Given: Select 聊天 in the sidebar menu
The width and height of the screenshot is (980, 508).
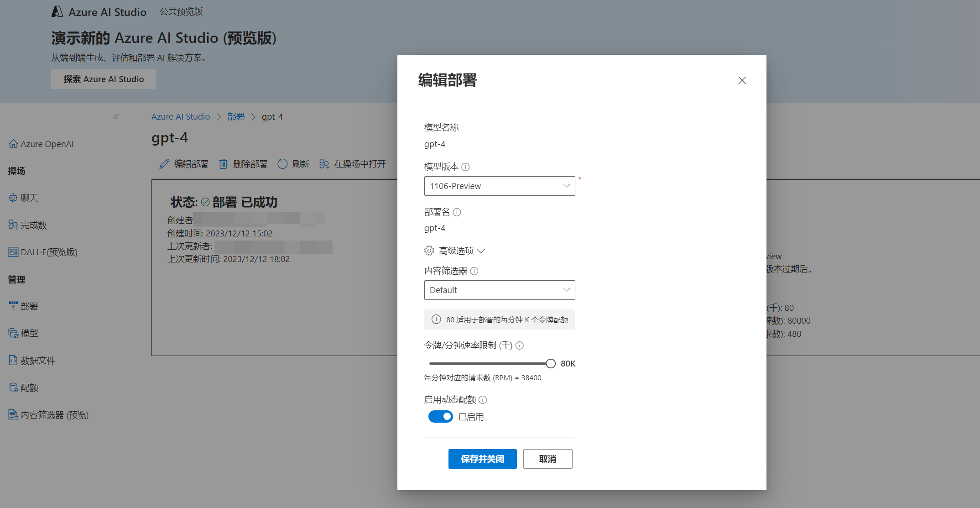Looking at the screenshot, I should (29, 198).
